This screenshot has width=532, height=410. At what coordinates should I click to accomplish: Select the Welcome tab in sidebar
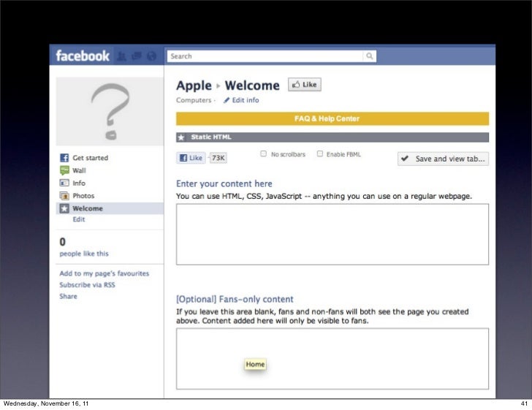click(110, 208)
